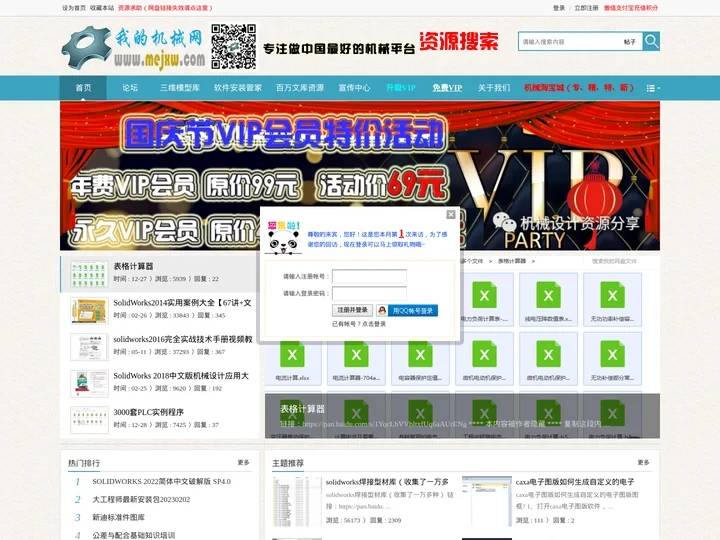This screenshot has height=540, width=720.
Task: Open 机械淘宝城 nav item
Action: tap(579, 88)
